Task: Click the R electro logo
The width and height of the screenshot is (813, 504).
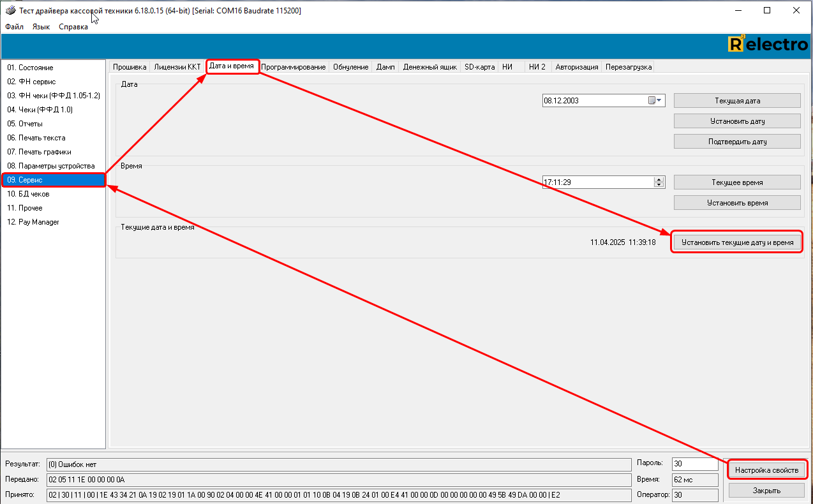Action: click(x=768, y=45)
